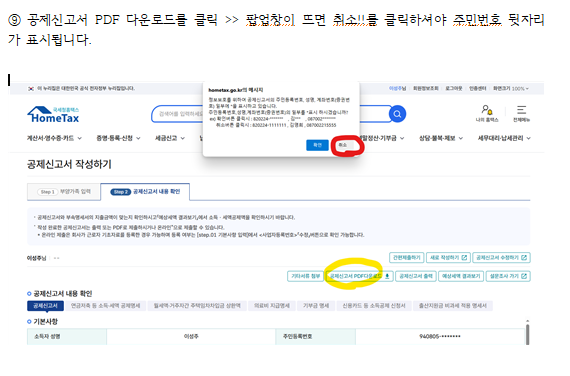Click the 새로 작성하기 button

448,257
